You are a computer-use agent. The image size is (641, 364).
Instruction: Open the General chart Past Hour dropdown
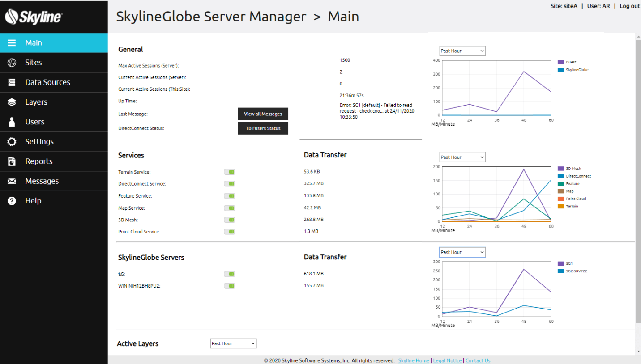pyautogui.click(x=462, y=51)
